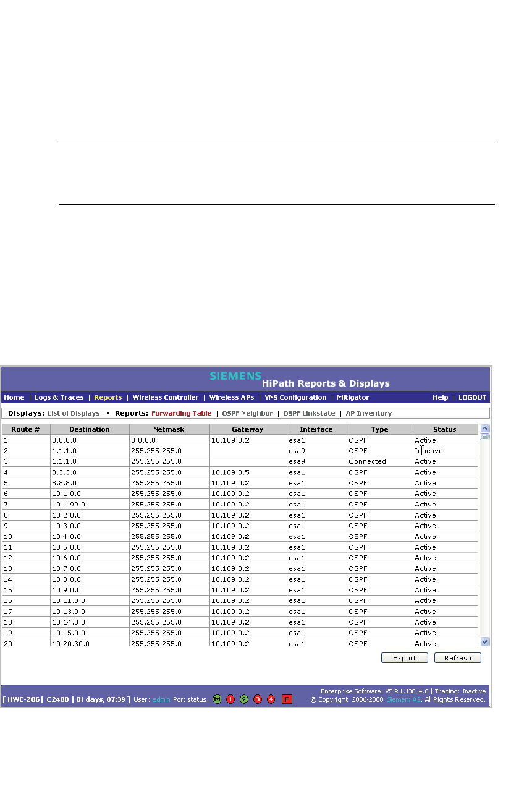Select the Reports menu item
This screenshot has width=524, height=812.
[108, 397]
